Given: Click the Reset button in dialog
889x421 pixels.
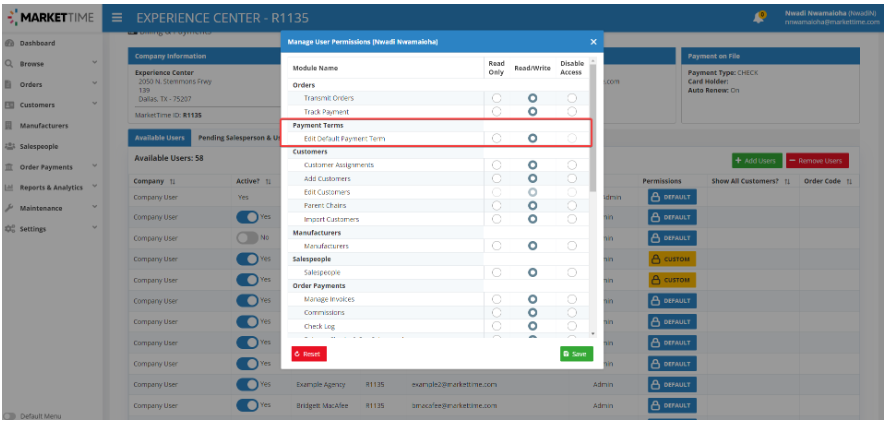Looking at the screenshot, I should [x=309, y=354].
